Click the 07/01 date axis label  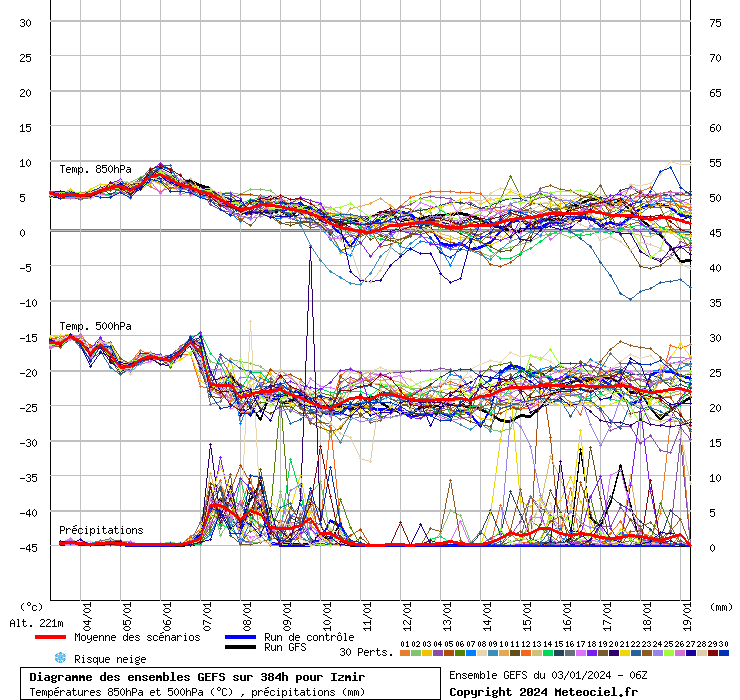tap(207, 616)
